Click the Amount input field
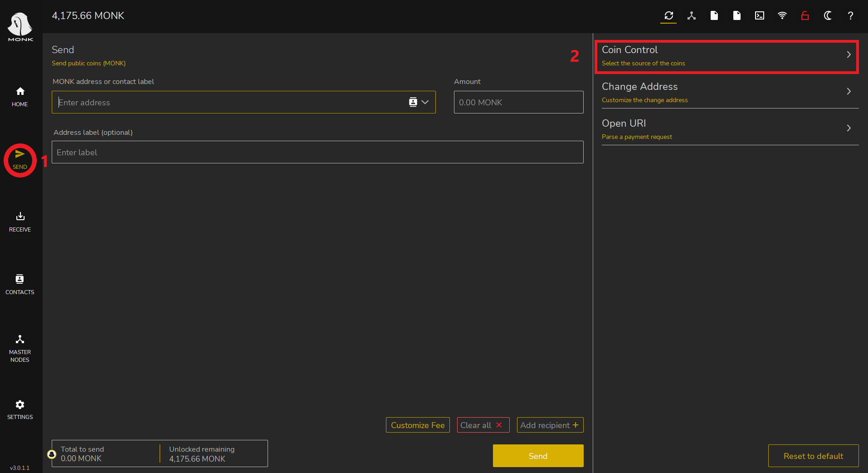868x473 pixels. click(518, 102)
